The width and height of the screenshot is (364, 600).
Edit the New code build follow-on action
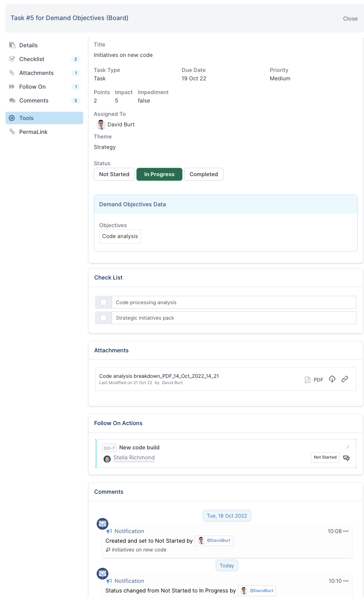click(x=348, y=447)
